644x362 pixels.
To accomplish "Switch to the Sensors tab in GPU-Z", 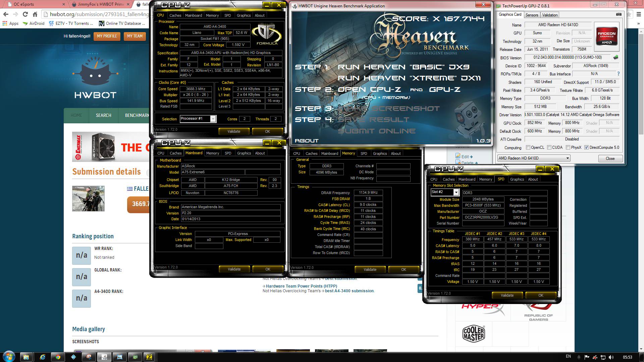I will coord(532,15).
